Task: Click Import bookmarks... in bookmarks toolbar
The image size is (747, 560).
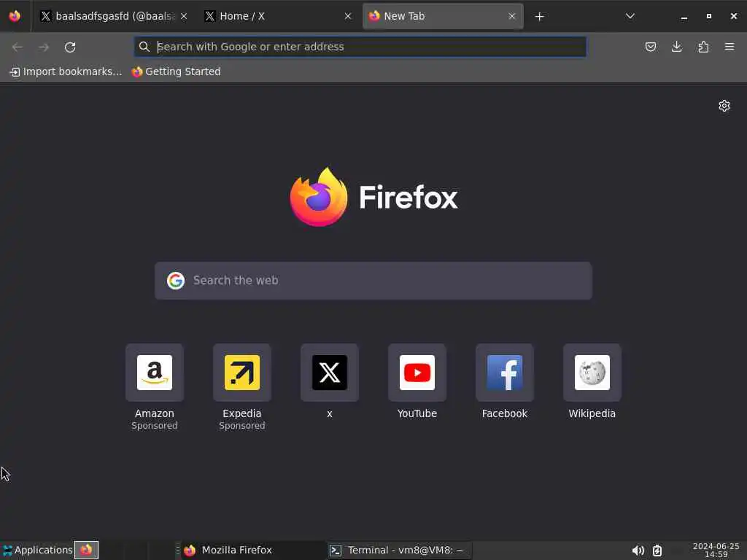Action: 66,72
